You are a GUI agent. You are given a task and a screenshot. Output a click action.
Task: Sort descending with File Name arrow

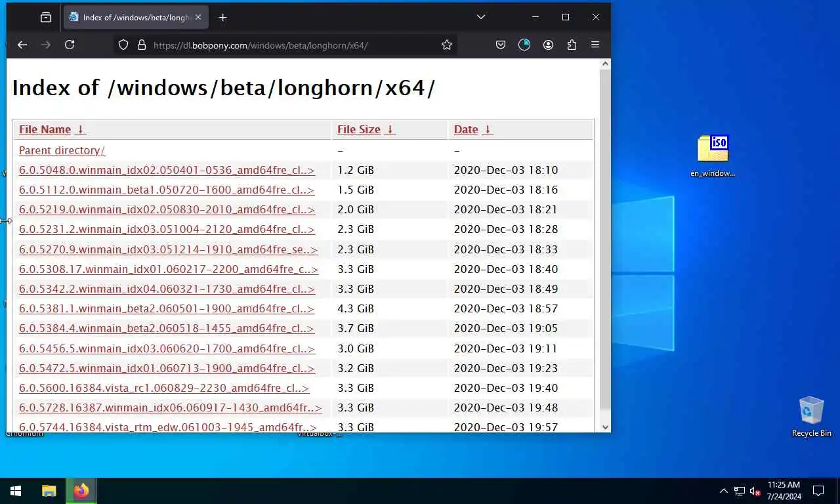81,129
